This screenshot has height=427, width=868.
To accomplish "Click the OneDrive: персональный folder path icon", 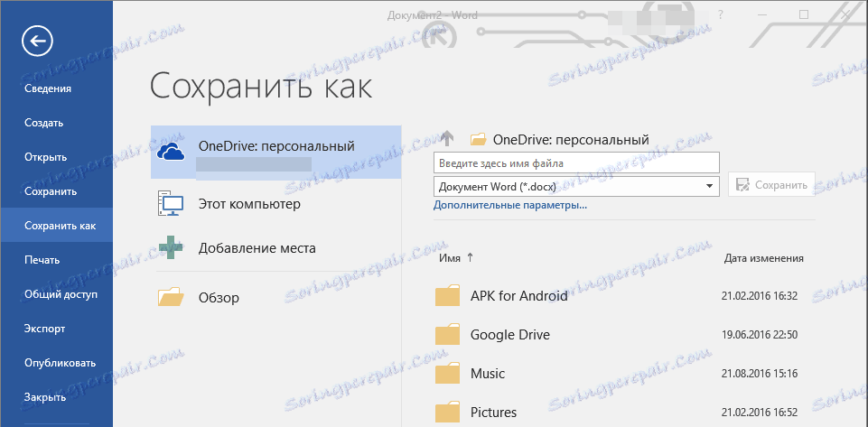I will (479, 139).
